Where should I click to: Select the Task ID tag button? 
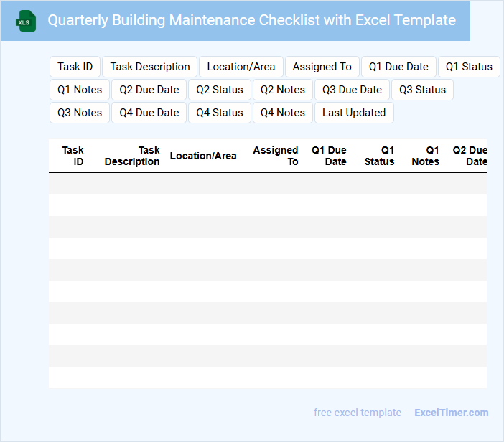point(75,67)
